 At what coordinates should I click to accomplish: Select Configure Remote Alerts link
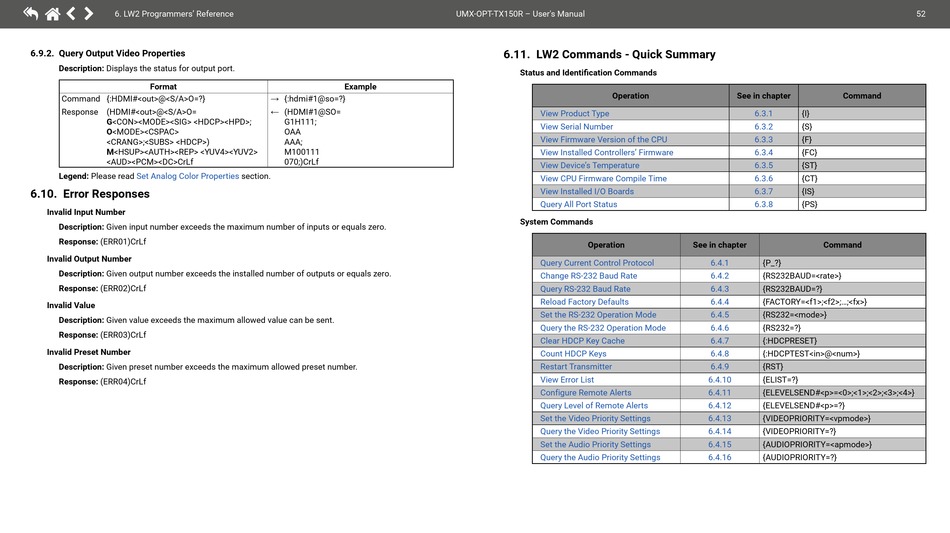coord(585,393)
